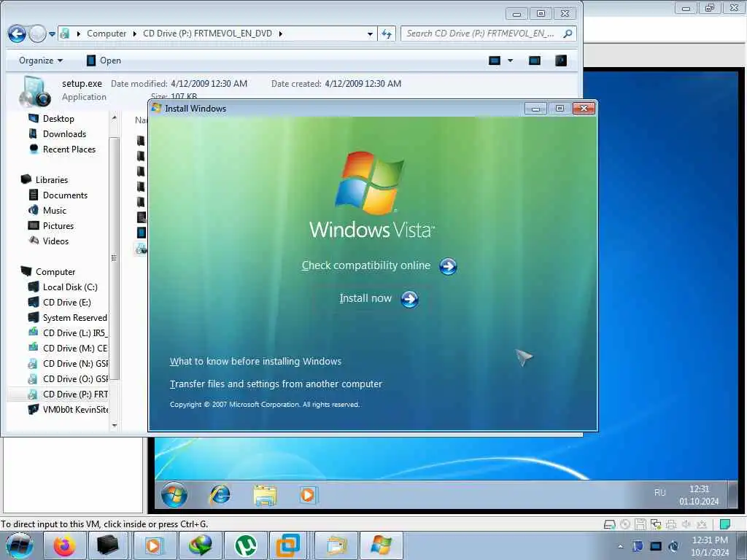This screenshot has height=560, width=747.
Task: Expand the arrow after CD Drive breadcrumb
Action: 281,34
